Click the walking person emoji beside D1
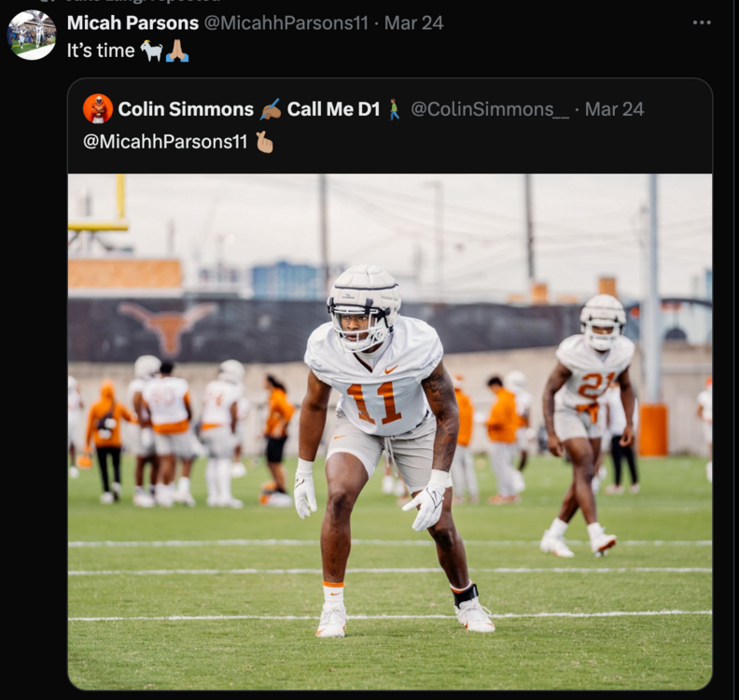Viewport: 739px width, 700px height. [395, 109]
